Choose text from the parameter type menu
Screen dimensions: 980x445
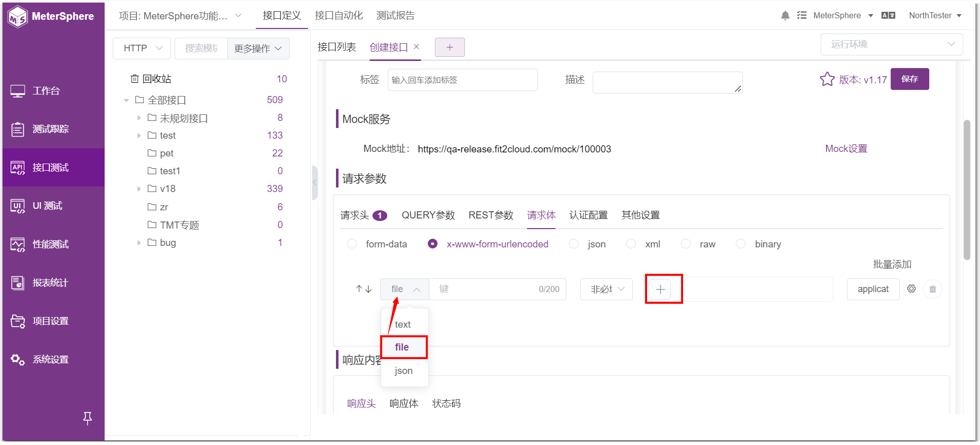coord(404,325)
